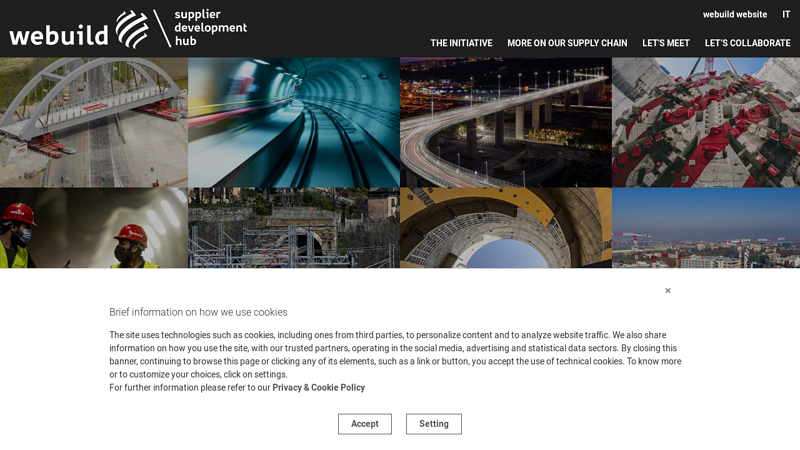Accept cookies with the Accept button
800x450 pixels.
pyautogui.click(x=365, y=424)
